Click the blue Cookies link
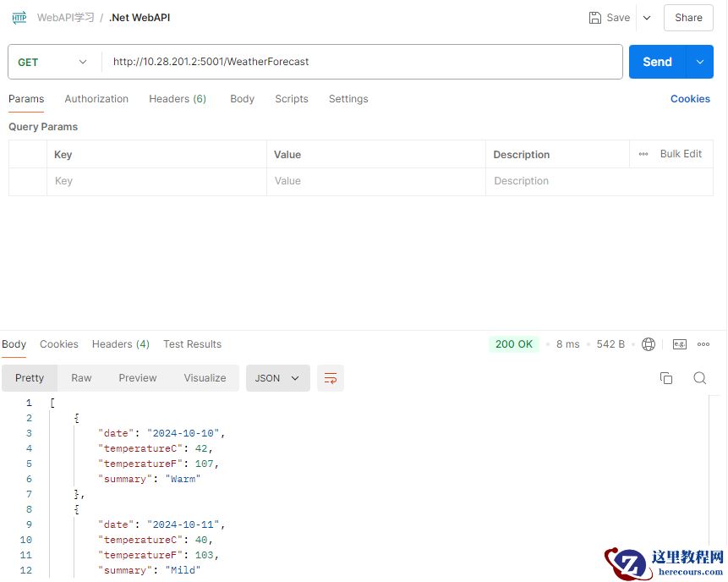 pos(690,99)
